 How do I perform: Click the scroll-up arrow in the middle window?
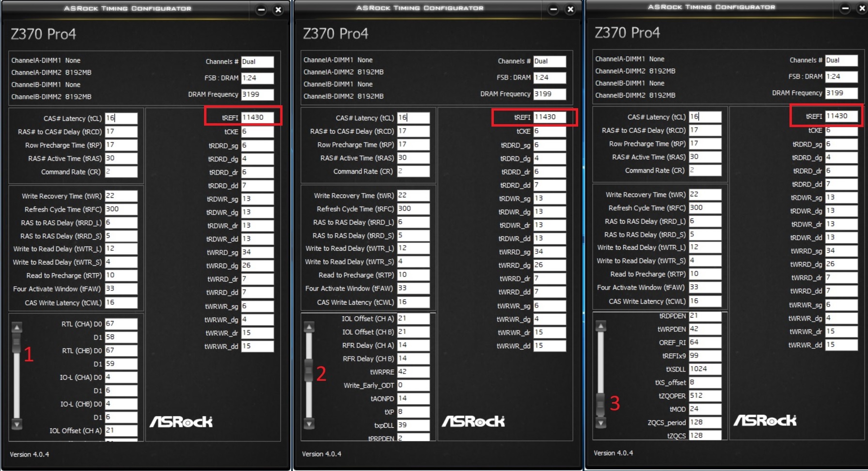coord(309,327)
